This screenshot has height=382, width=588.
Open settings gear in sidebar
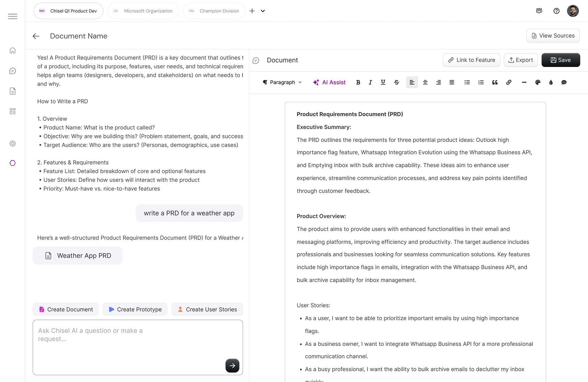click(x=13, y=143)
